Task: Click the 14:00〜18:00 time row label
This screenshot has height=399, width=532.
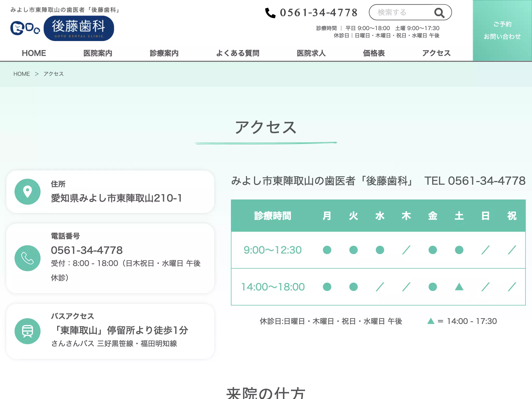Action: click(273, 287)
